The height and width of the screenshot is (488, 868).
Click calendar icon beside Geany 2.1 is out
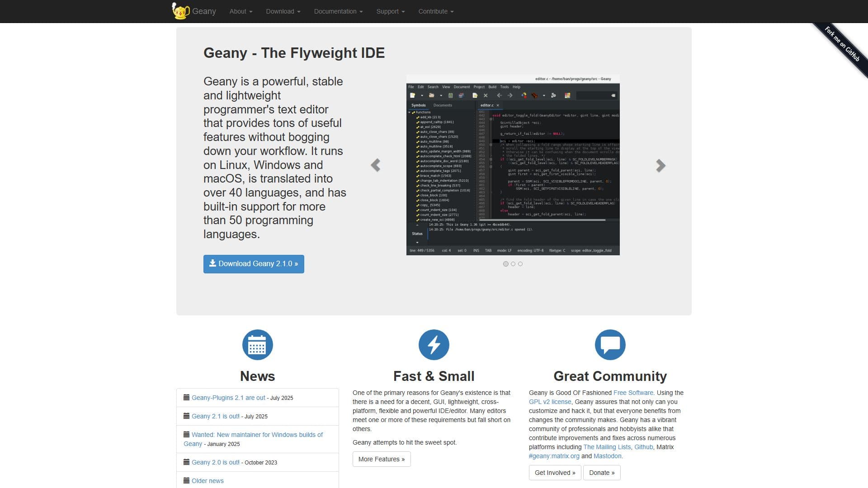pyautogui.click(x=186, y=416)
